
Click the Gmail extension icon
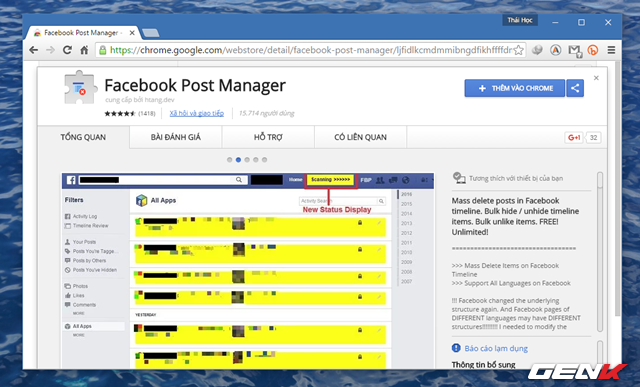coord(574,50)
